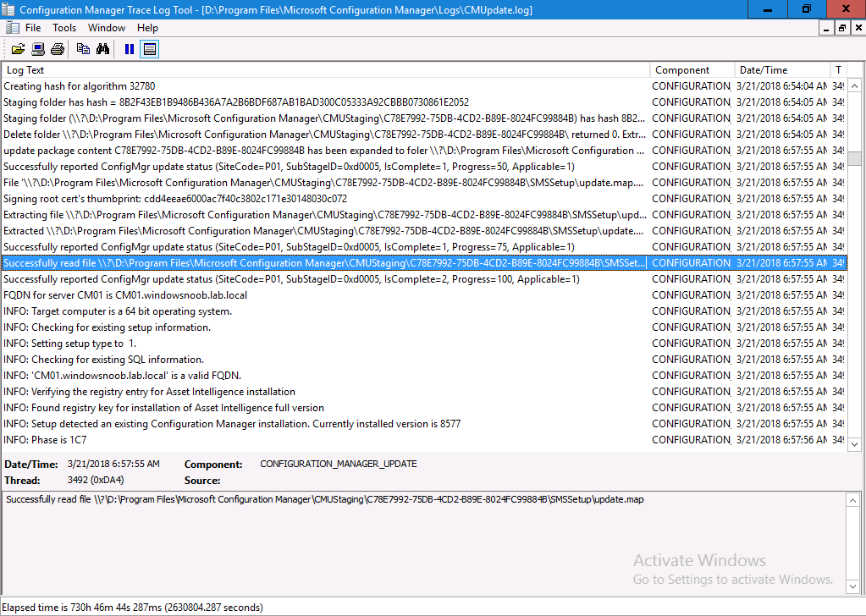Close the inner CMUpdate.log document
This screenshot has width=866, height=616.
[858, 28]
